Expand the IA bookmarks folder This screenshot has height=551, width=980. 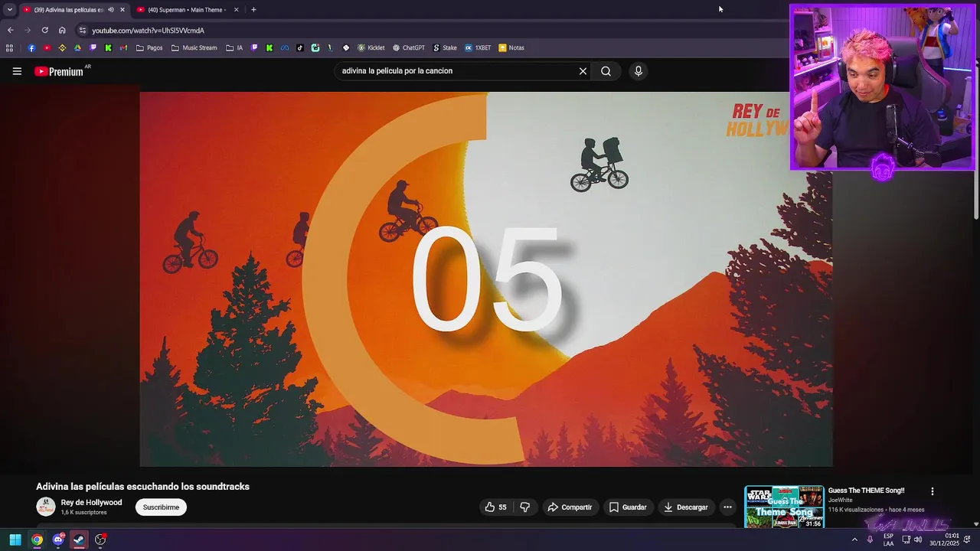click(234, 47)
